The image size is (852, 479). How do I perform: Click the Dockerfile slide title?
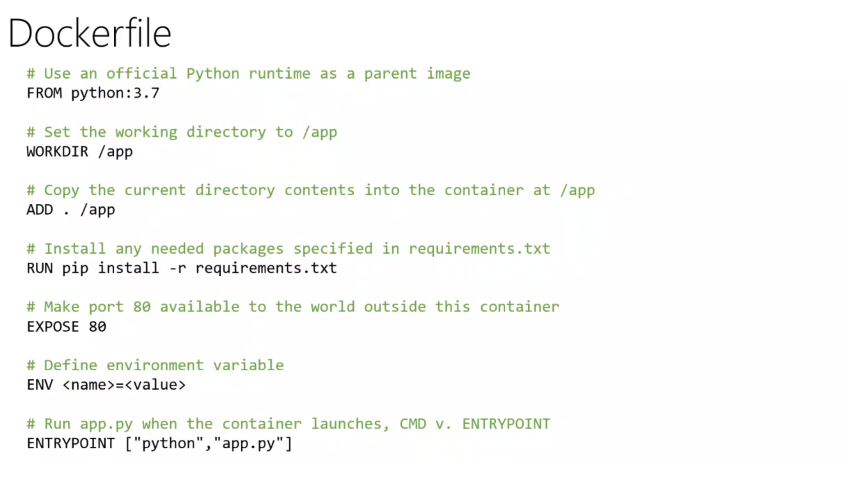click(x=90, y=33)
